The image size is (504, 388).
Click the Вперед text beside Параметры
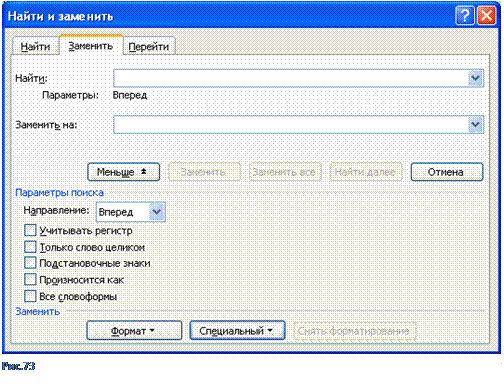(x=130, y=95)
